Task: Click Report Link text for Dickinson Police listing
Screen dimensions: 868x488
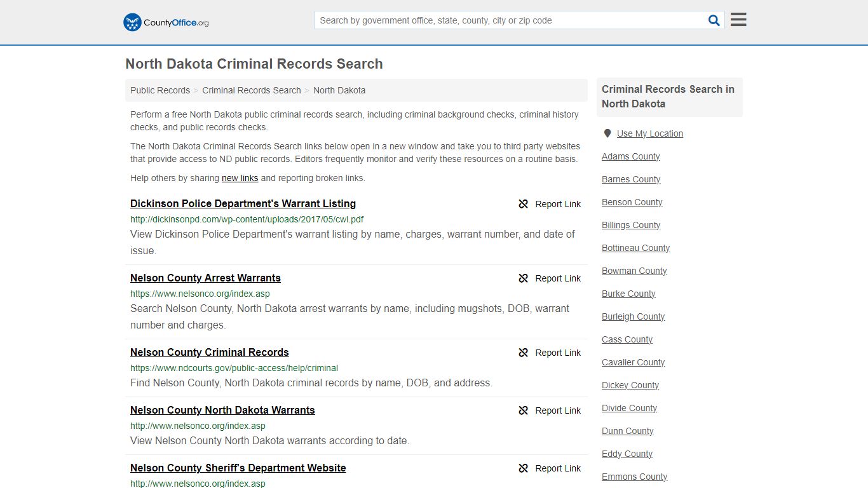Action: (x=558, y=204)
